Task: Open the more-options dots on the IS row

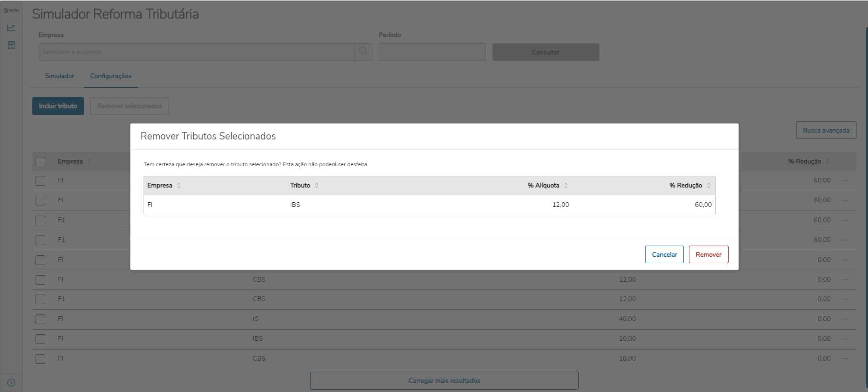Action: [x=845, y=319]
